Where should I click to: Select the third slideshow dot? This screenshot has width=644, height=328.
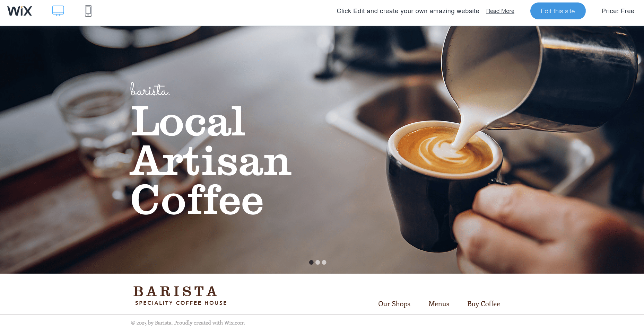click(324, 262)
